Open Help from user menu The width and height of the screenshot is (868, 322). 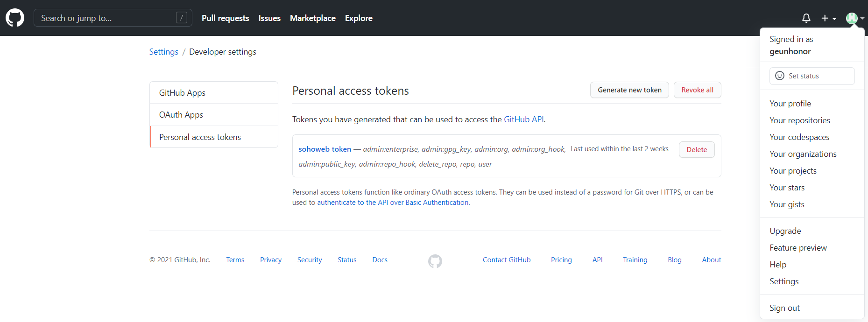click(x=812, y=265)
